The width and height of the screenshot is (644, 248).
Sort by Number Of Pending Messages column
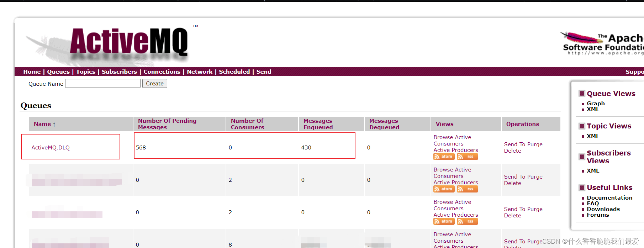(167, 124)
